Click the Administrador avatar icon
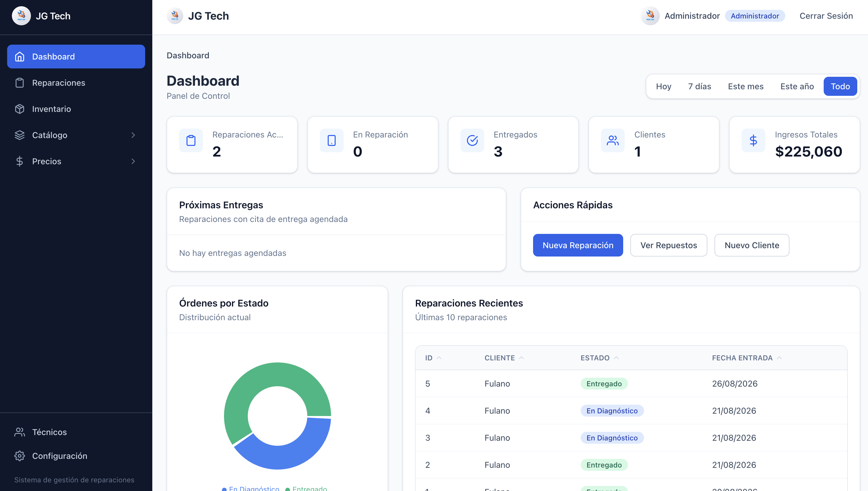The width and height of the screenshot is (868, 491). 650,16
